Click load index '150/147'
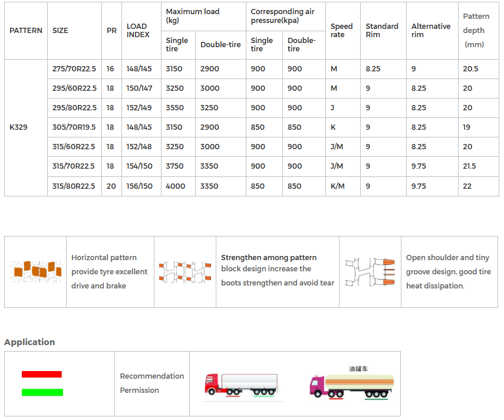 pos(139,88)
